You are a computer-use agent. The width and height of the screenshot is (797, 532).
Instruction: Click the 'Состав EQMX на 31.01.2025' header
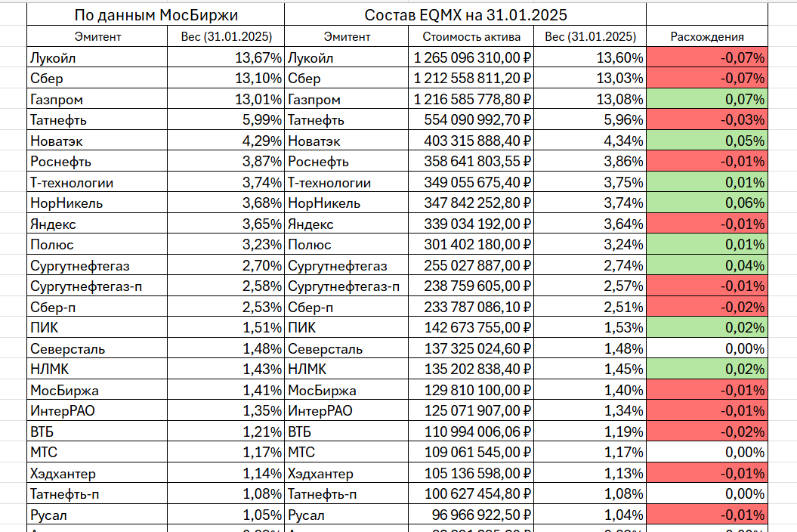(x=465, y=15)
